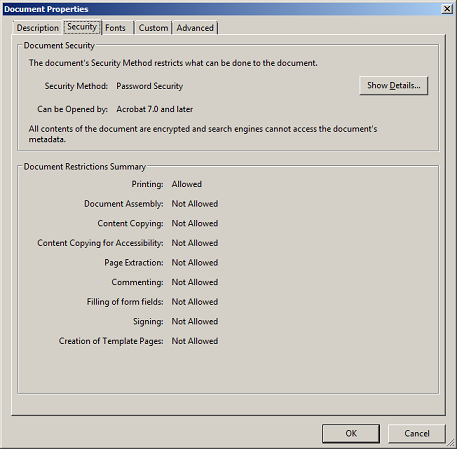The height and width of the screenshot is (449, 457).
Task: Dismiss dialog with Cancel button
Action: (x=417, y=433)
